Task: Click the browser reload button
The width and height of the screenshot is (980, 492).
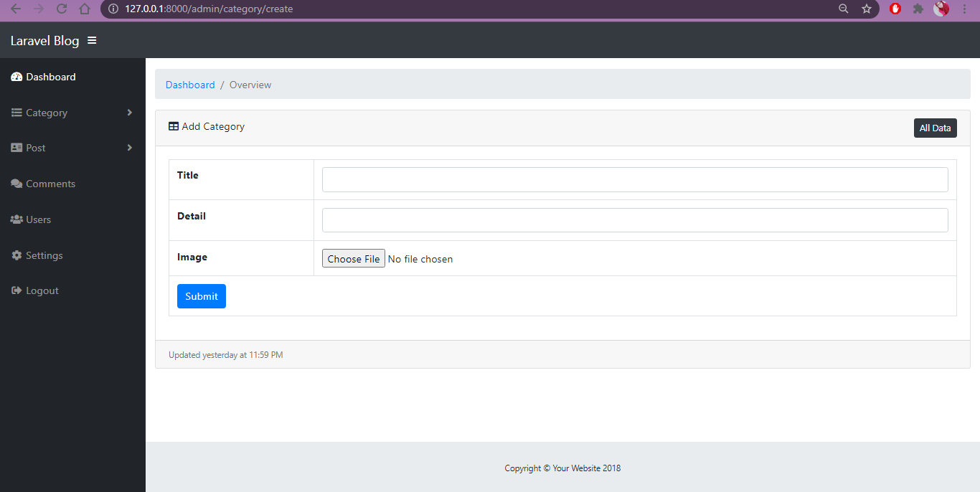Action: point(62,9)
